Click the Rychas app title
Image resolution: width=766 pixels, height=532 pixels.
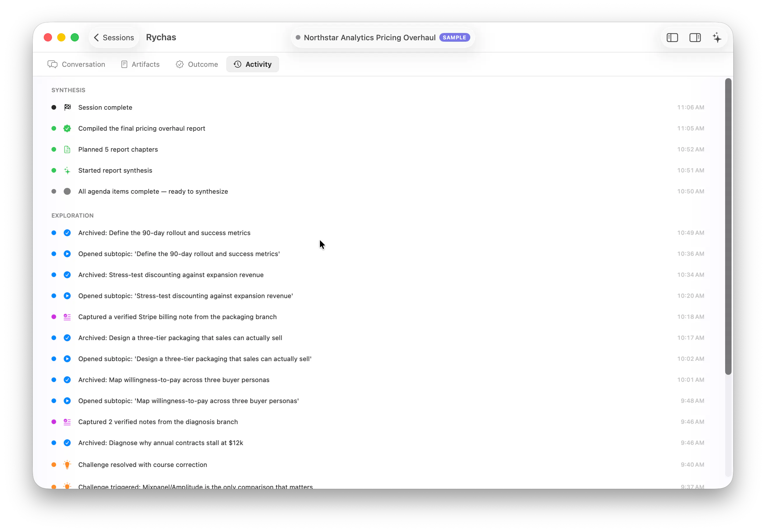161,37
